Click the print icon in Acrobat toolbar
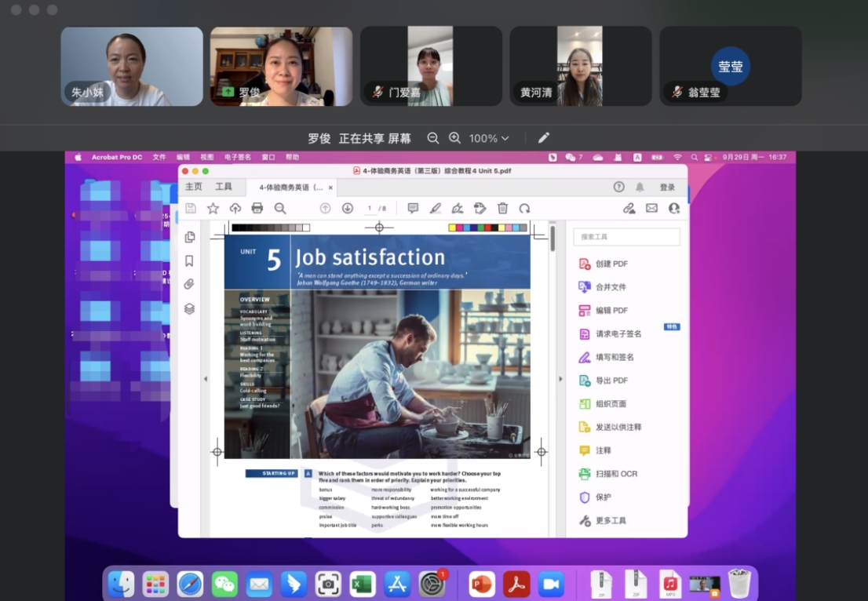Screen dimensions: 868x601 pos(257,208)
